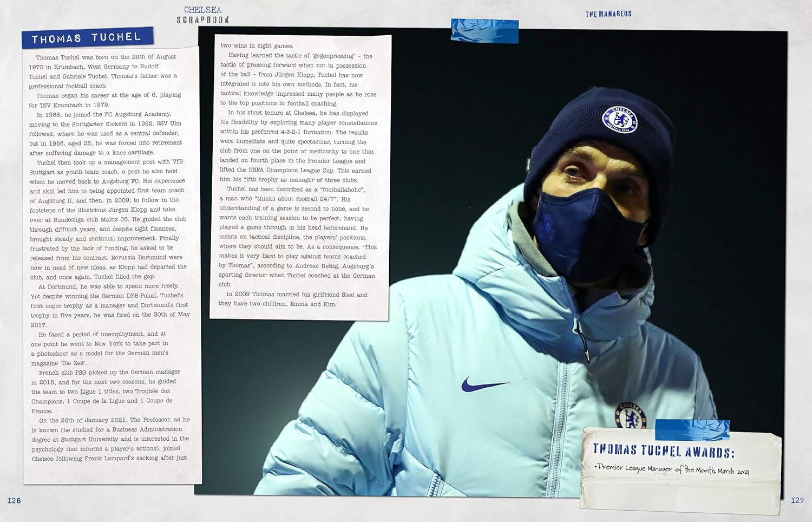Click the blue tape above the photo
Image resolution: width=812 pixels, height=522 pixels.
coord(484,31)
